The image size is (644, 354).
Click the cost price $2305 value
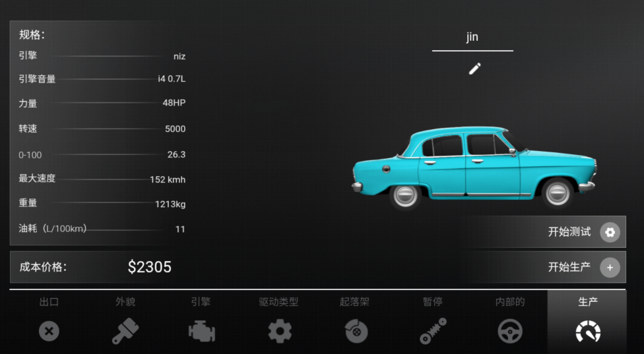pyautogui.click(x=149, y=267)
